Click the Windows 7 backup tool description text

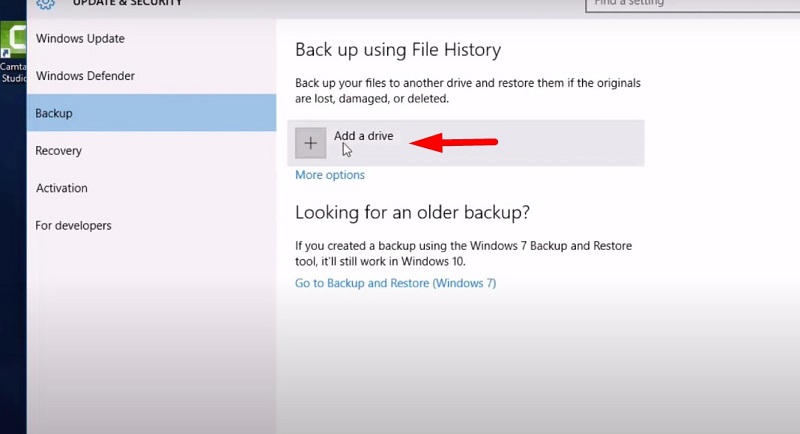[463, 253]
